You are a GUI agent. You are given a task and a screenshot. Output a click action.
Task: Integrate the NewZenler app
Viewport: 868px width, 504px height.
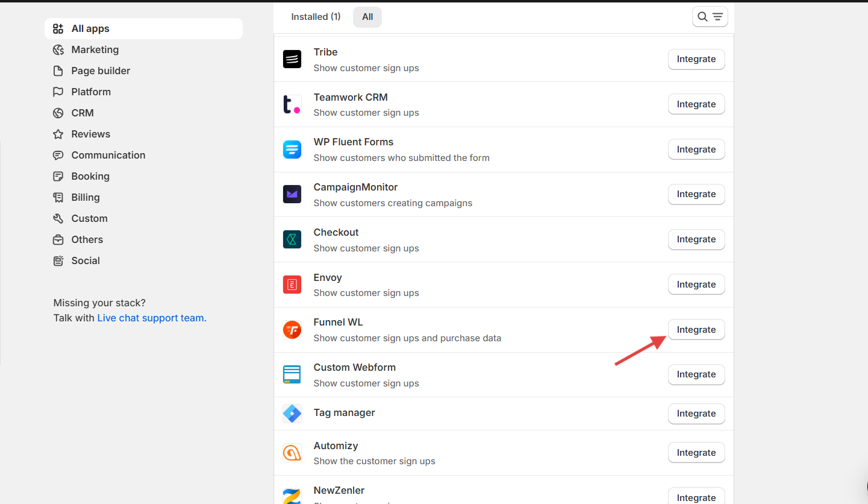coord(696,497)
